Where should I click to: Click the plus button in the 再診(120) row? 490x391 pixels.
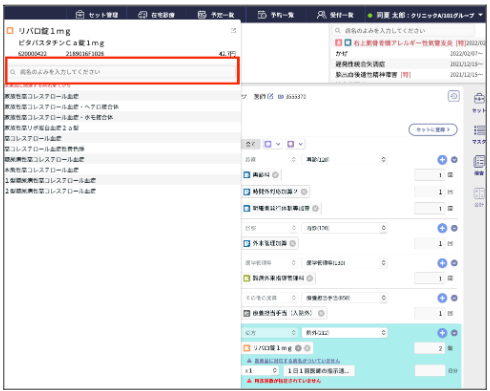[x=442, y=160]
